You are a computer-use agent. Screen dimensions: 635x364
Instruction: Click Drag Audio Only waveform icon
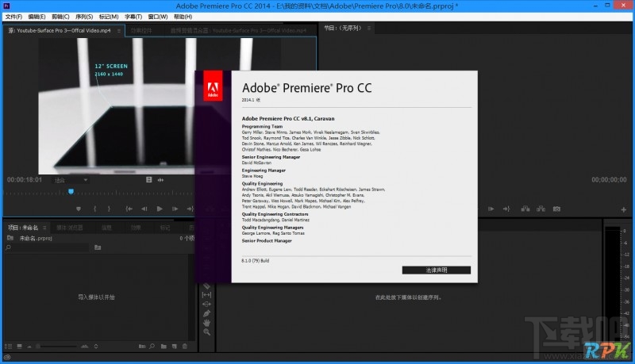[x=161, y=179]
